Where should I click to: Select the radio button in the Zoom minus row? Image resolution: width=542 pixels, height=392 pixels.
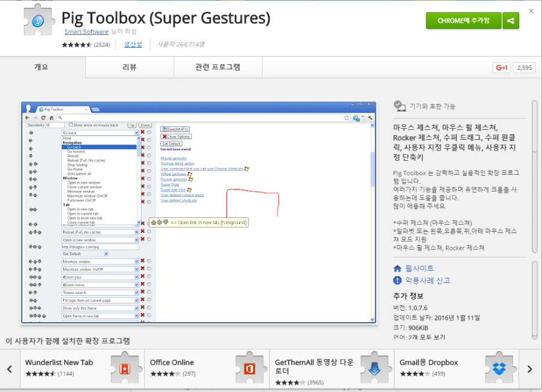[x=149, y=284]
